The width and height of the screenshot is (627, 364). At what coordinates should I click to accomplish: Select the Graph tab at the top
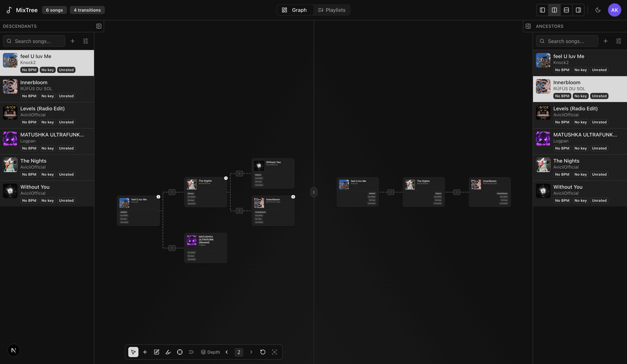pos(295,10)
